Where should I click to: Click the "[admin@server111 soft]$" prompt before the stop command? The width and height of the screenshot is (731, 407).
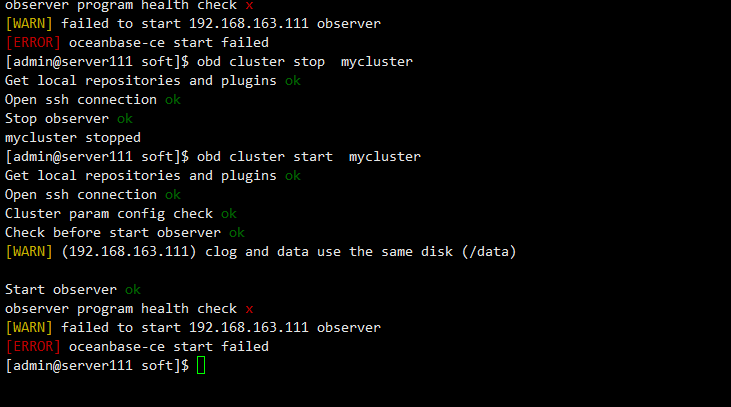coord(97,62)
